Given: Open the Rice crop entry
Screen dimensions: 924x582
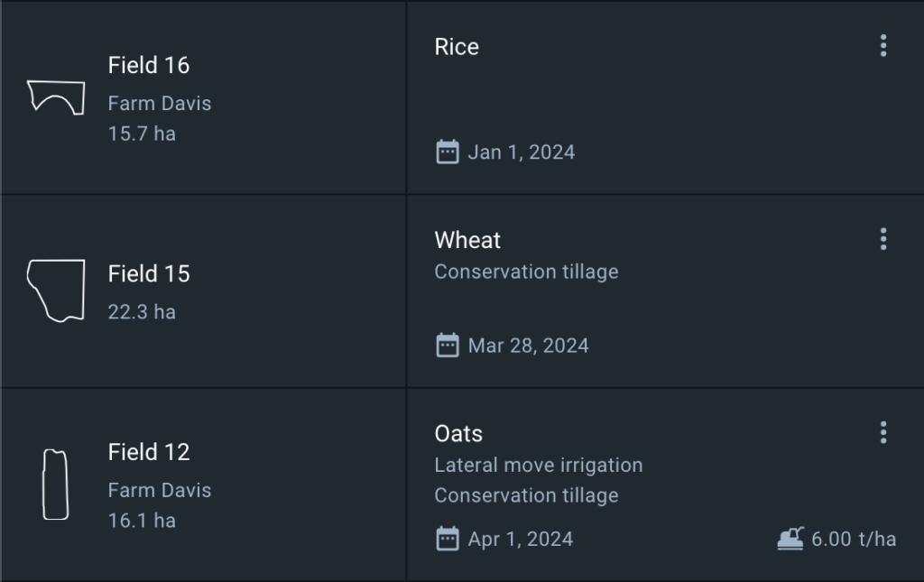Looking at the screenshot, I should pyautogui.click(x=457, y=47).
